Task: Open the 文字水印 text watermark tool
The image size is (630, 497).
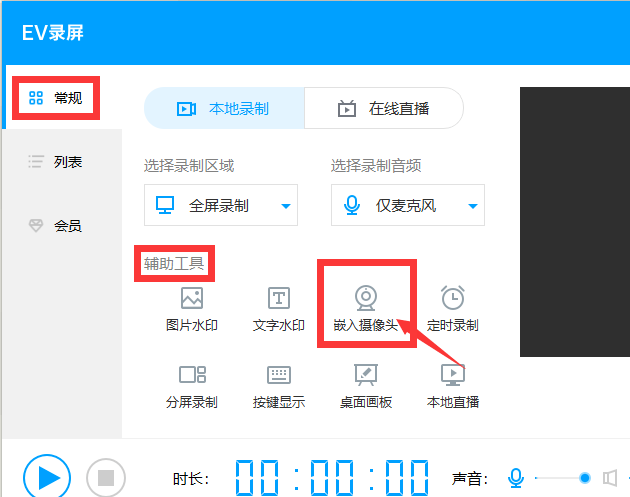Action: [x=279, y=309]
